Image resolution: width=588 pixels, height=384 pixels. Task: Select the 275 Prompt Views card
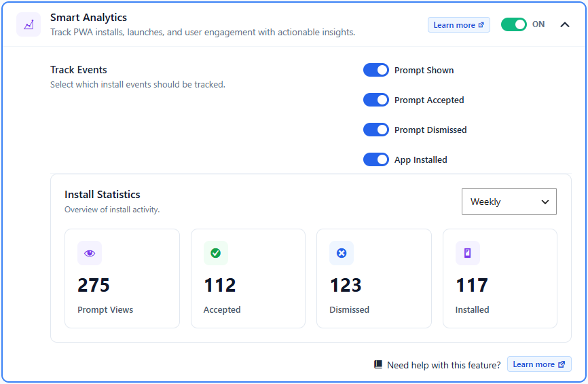coord(122,278)
